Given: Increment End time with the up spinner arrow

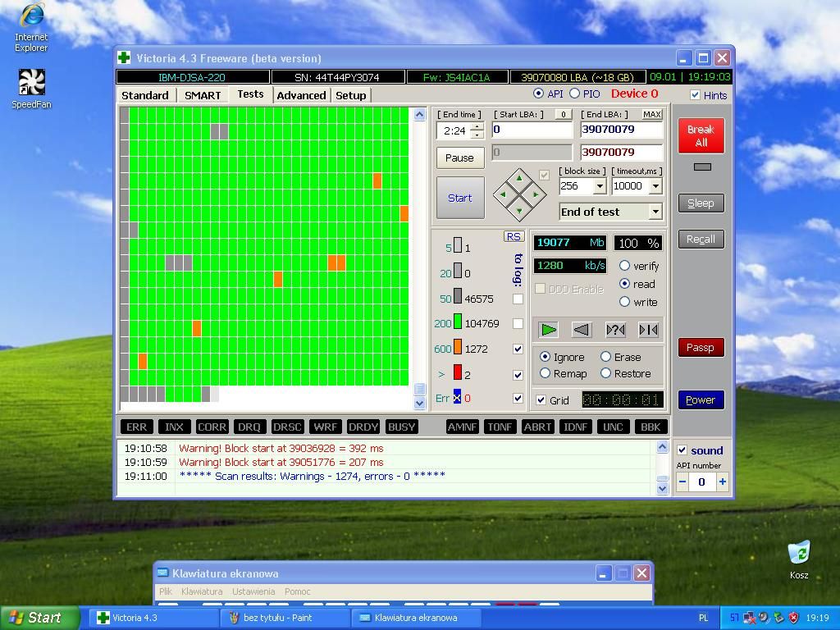Looking at the screenshot, I should 477,125.
